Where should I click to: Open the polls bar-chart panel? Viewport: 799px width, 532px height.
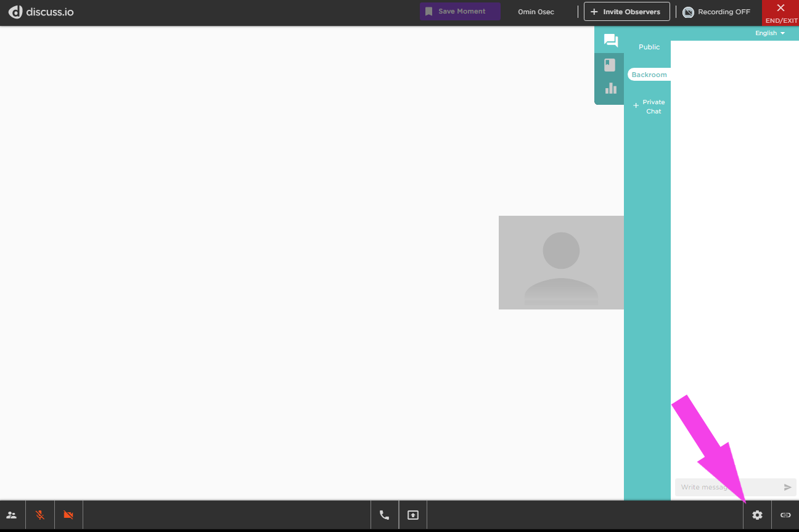click(610, 88)
